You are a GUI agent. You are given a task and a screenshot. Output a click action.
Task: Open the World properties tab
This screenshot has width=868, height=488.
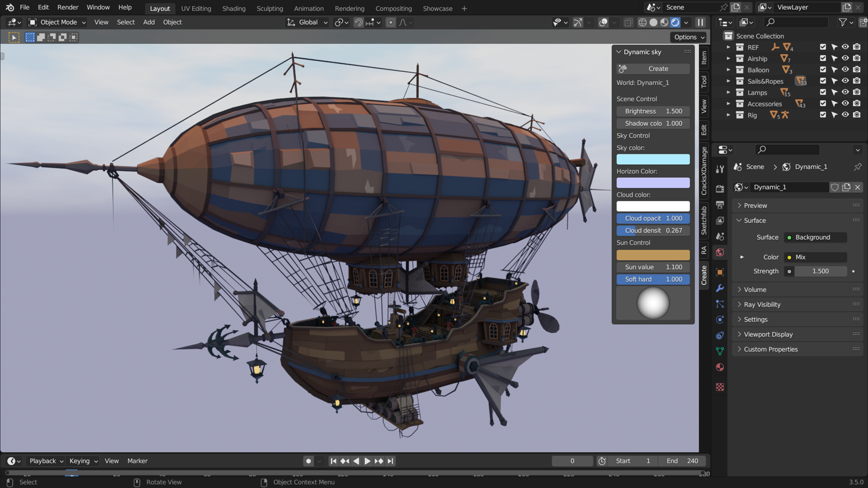tap(720, 252)
